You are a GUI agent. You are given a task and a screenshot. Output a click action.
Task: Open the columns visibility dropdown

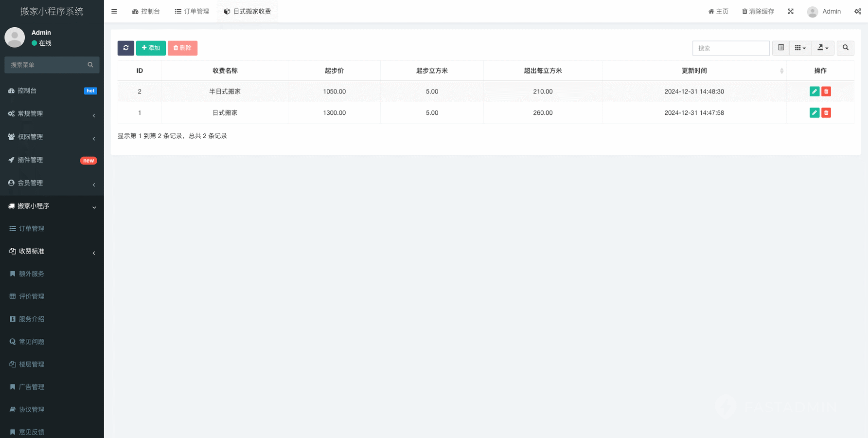pyautogui.click(x=800, y=48)
